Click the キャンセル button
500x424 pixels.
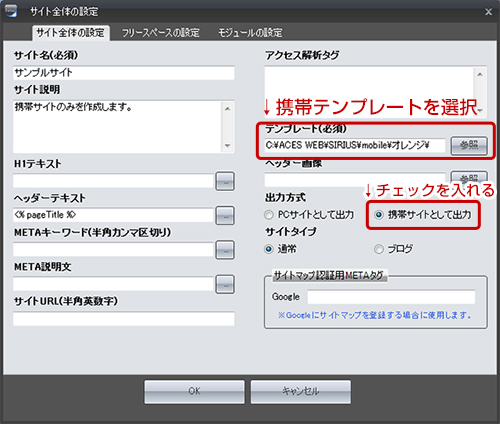click(301, 392)
